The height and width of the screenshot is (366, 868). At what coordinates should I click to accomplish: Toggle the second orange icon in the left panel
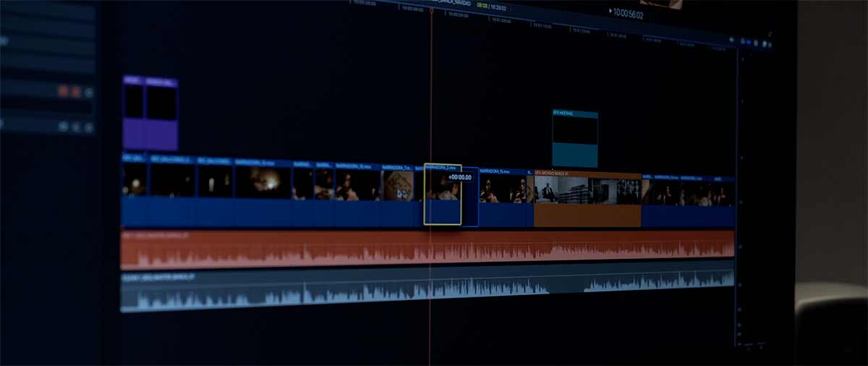coord(75,92)
